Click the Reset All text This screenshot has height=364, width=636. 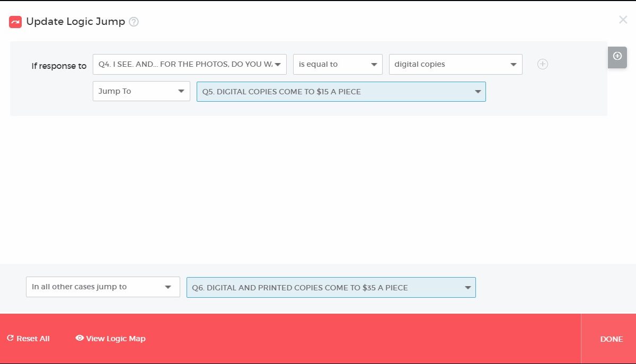tap(33, 339)
